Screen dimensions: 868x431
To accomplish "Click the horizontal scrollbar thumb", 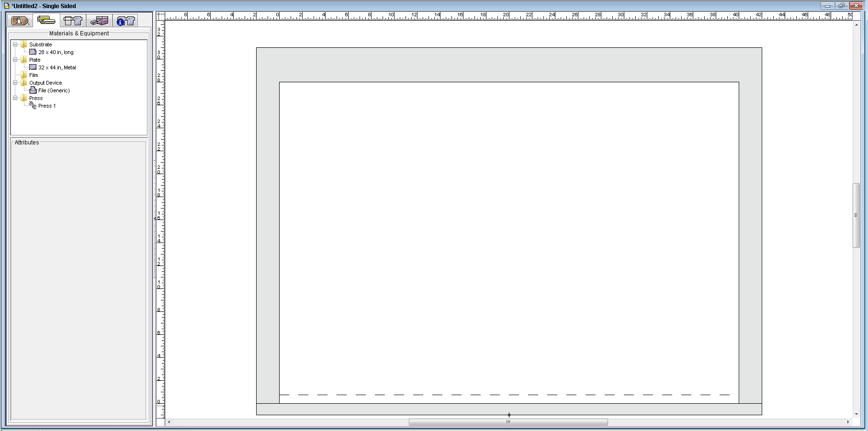I will pos(508,422).
